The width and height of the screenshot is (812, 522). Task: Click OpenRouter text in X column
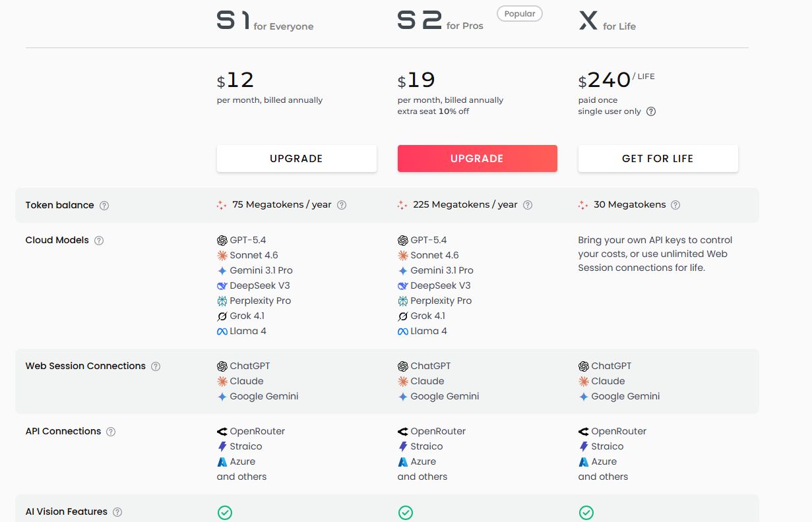tap(619, 432)
